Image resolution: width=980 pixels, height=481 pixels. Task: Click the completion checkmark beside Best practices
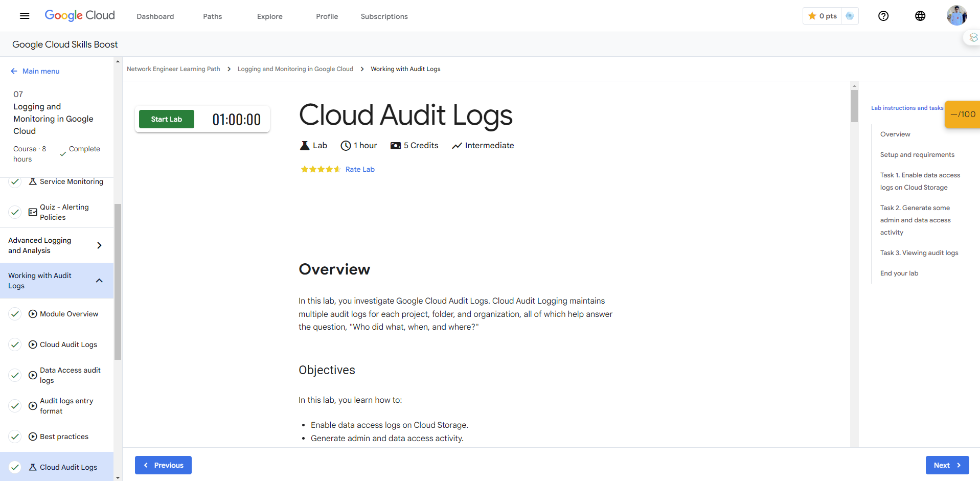15,437
